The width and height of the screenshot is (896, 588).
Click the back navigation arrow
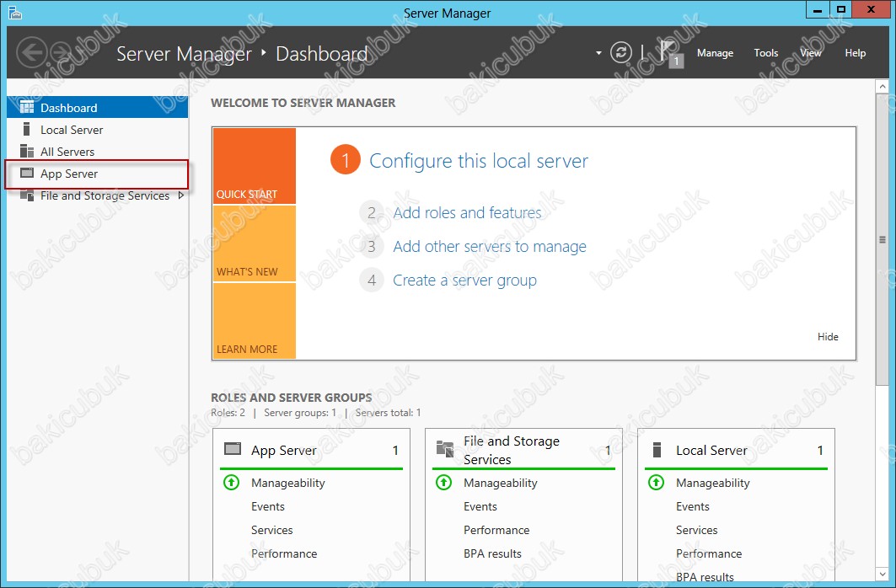coord(31,52)
